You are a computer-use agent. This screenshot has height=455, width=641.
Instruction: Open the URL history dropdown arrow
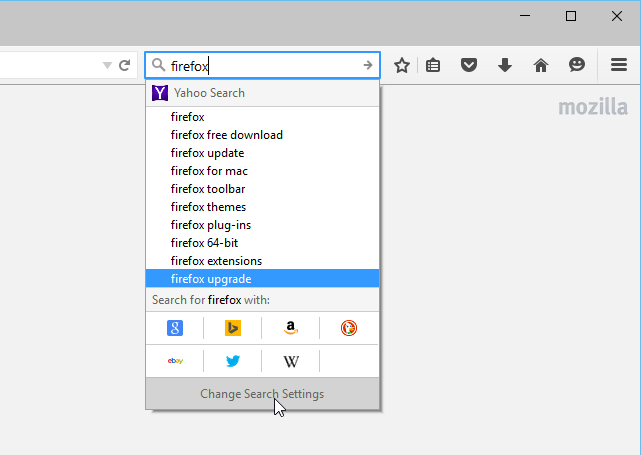107,65
